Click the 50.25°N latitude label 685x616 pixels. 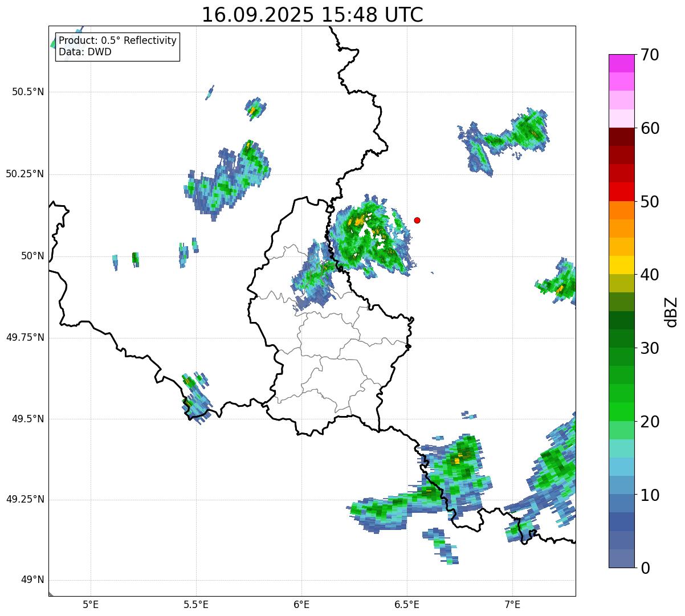point(25,174)
